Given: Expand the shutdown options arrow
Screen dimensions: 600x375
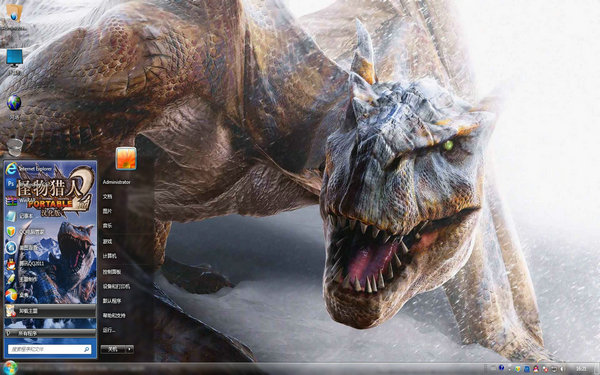Looking at the screenshot, I should [130, 349].
